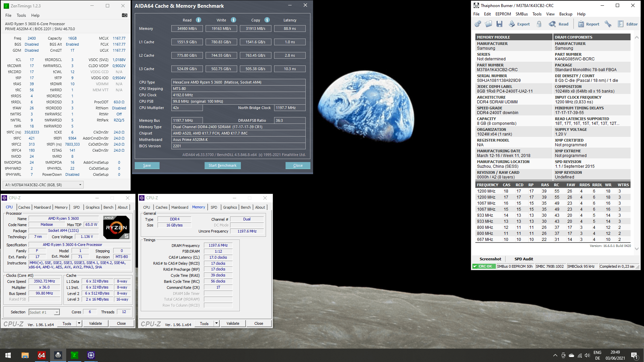644x362 pixels.
Task: Open the Windows Start menu
Action: pyautogui.click(x=8, y=355)
